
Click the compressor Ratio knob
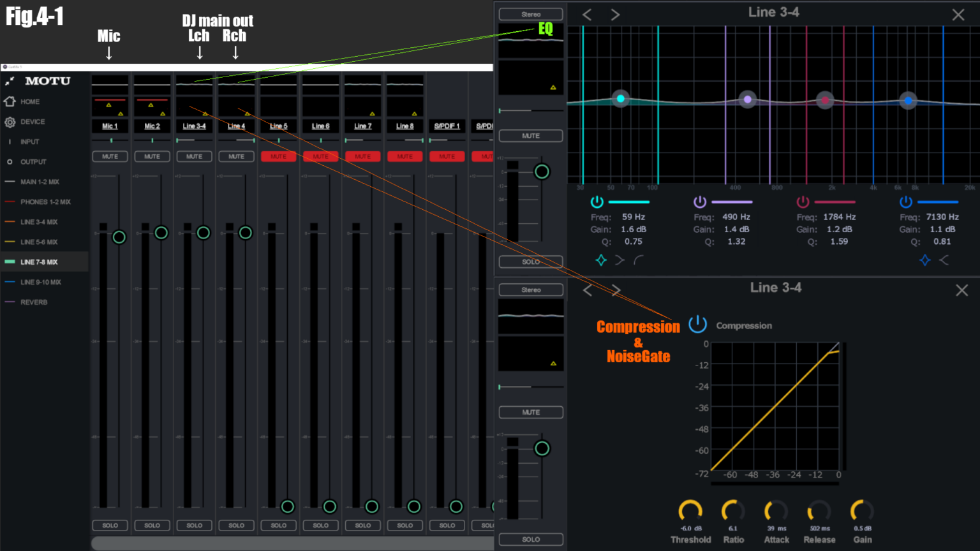(x=733, y=511)
